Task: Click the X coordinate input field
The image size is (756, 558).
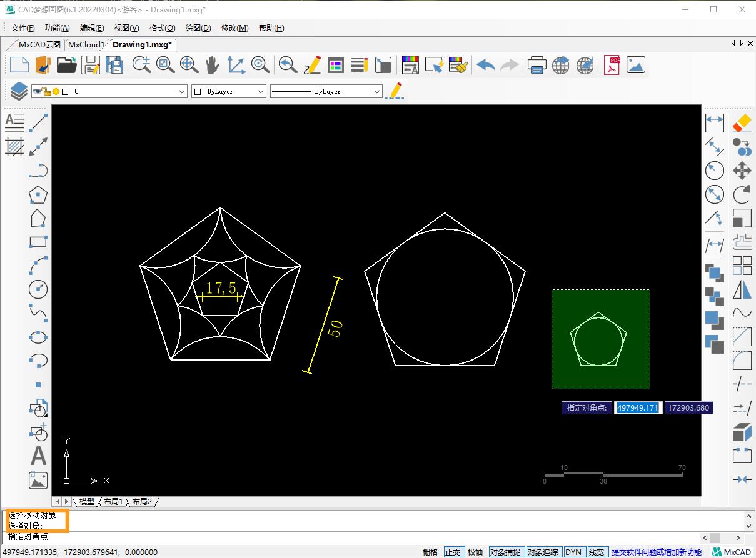Action: [637, 407]
